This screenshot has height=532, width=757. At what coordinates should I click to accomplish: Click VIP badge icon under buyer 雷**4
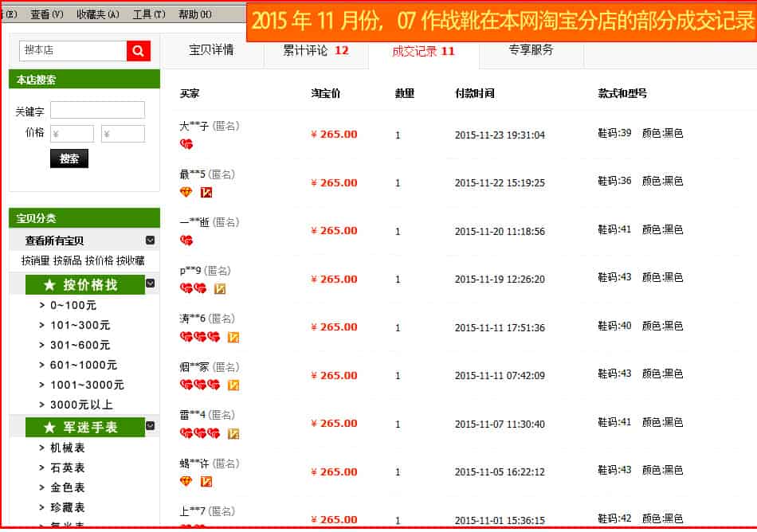click(233, 434)
